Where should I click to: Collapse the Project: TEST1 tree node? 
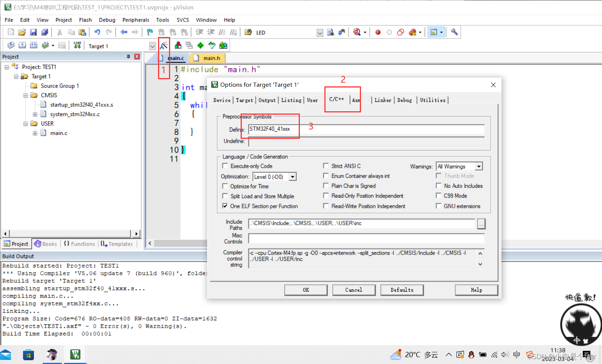tap(7, 67)
